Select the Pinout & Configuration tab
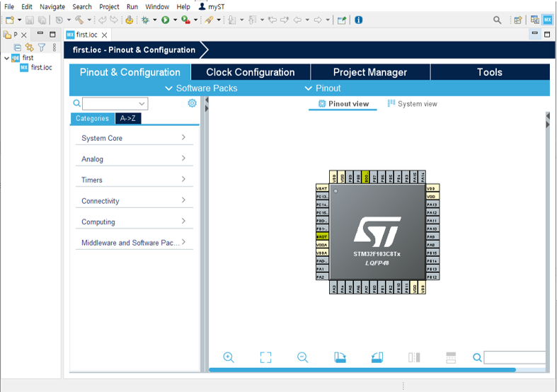 130,72
